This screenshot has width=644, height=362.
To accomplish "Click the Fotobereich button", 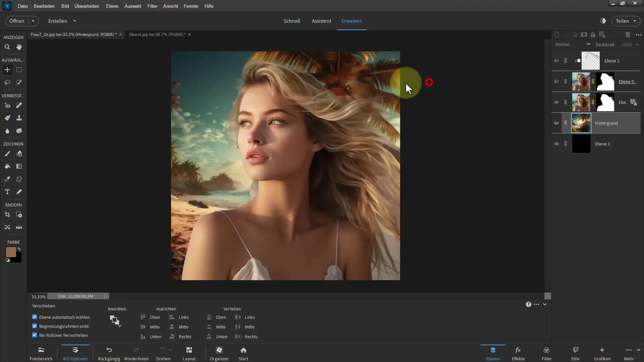I will [x=41, y=354].
